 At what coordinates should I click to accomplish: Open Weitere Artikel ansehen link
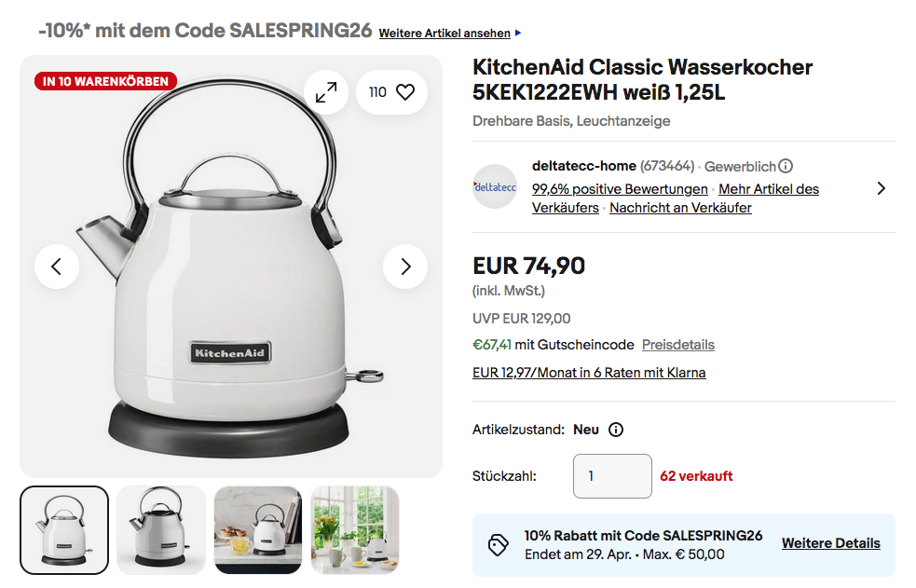pyautogui.click(x=444, y=34)
